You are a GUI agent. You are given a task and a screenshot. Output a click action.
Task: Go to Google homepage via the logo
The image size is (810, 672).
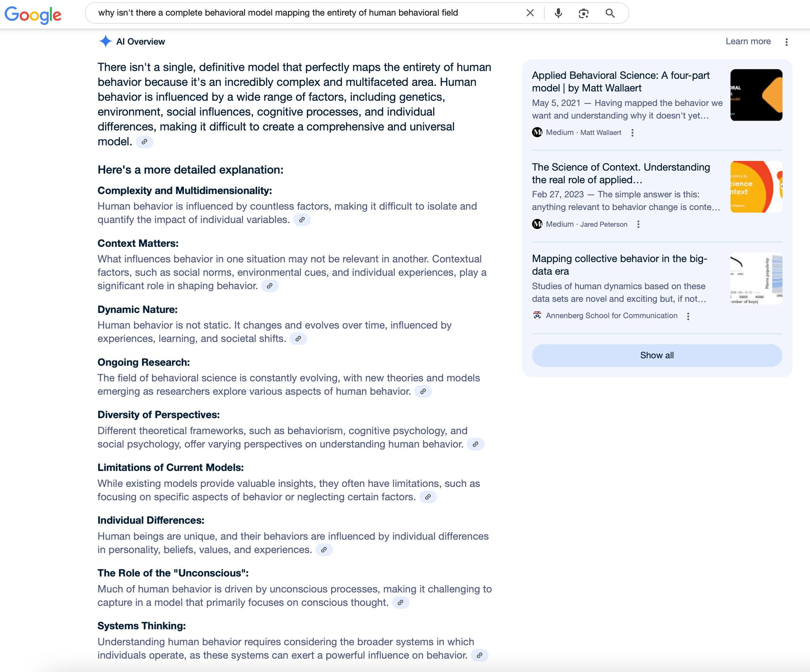click(33, 15)
